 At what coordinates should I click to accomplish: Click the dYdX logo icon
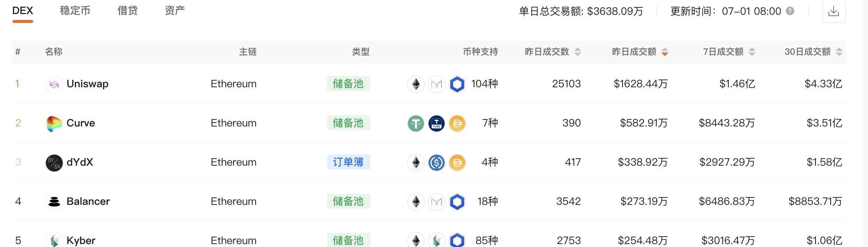point(54,163)
